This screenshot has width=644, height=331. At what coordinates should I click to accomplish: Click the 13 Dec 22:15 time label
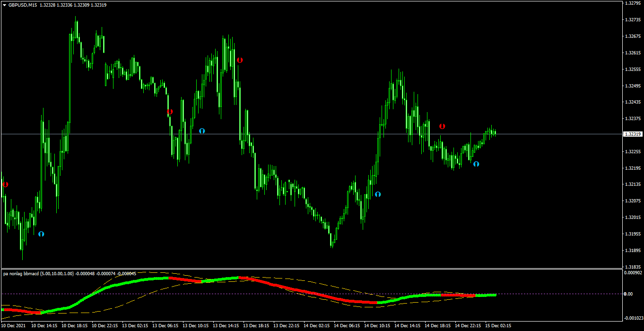point(287,326)
